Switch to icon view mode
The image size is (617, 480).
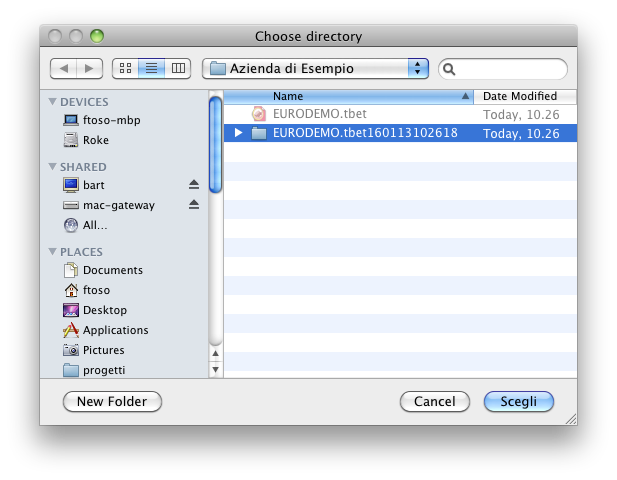126,68
